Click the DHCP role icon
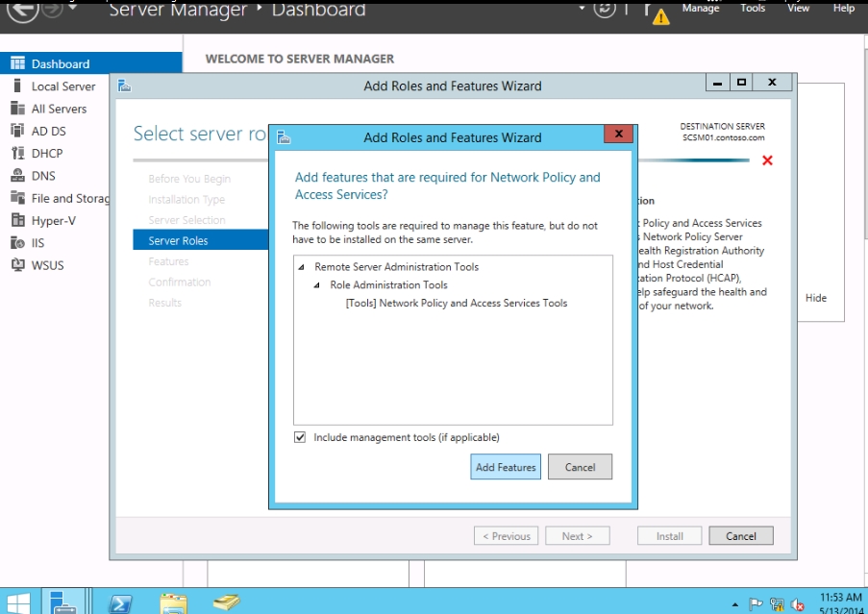 tap(17, 153)
